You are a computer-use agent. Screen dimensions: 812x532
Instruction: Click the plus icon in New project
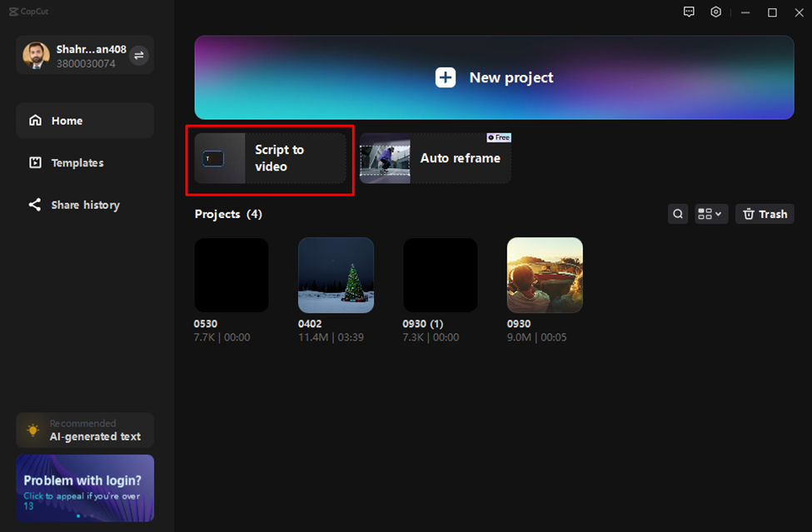(446, 77)
